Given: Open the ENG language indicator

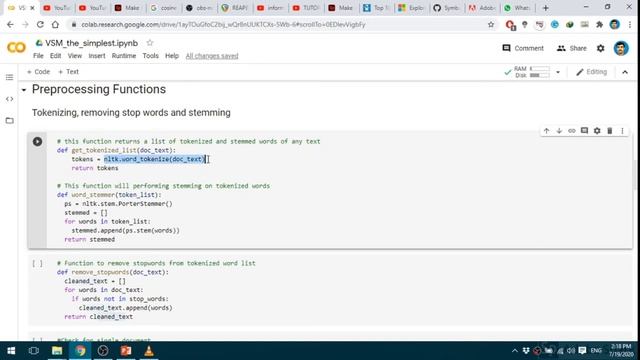Looking at the screenshot, I should 596,351.
